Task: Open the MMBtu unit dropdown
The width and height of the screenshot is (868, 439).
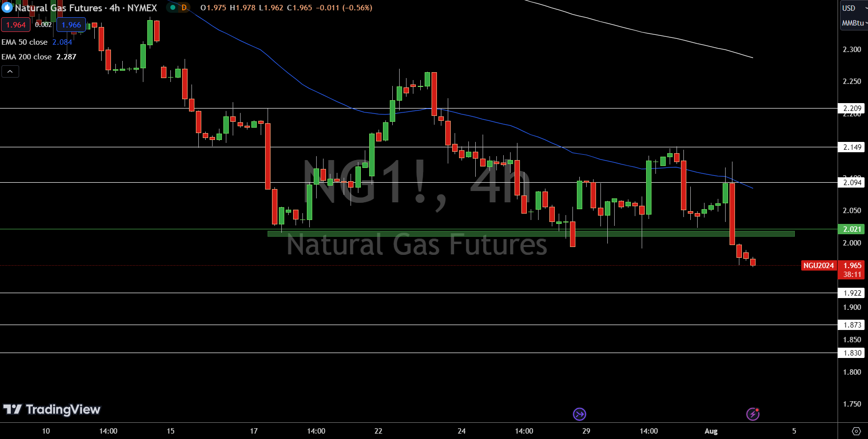Action: (854, 23)
